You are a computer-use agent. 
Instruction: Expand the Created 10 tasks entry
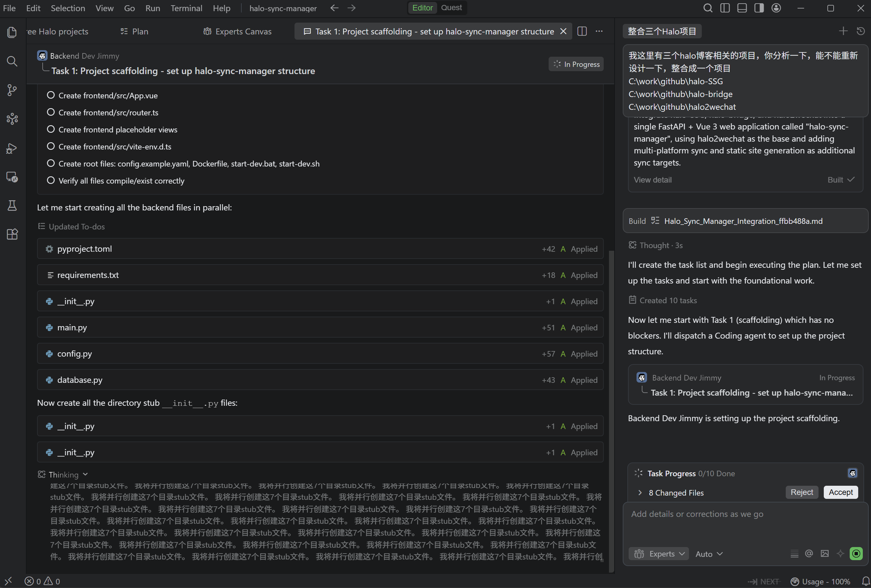663,300
